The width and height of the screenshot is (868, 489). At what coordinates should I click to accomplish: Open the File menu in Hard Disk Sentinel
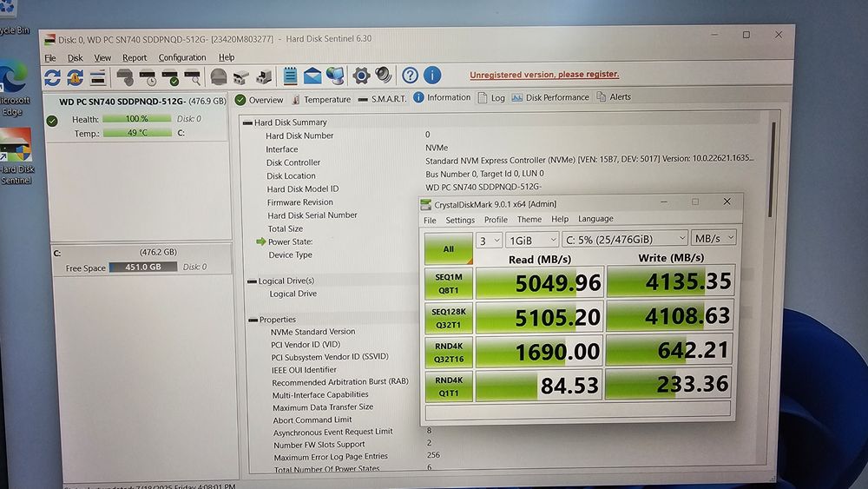point(49,57)
